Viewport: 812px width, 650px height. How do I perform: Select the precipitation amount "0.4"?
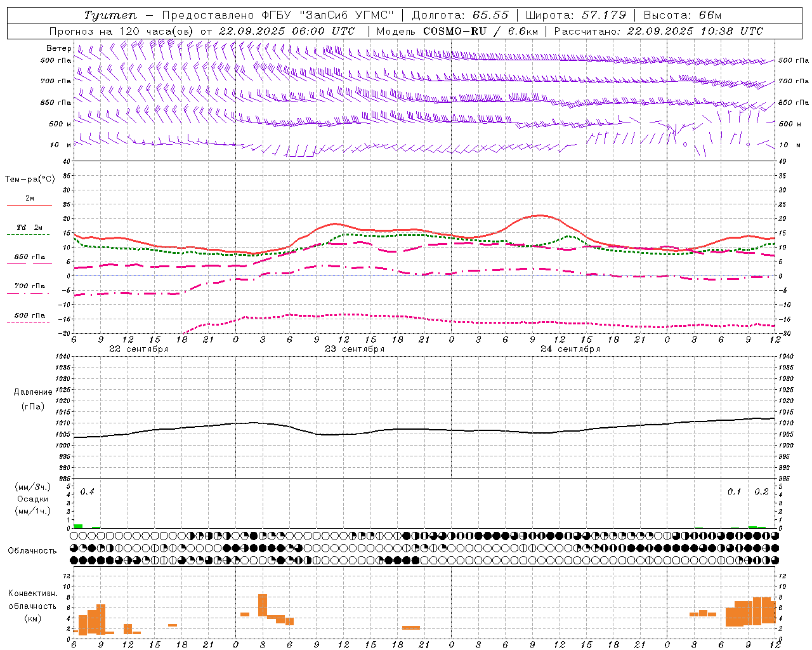pyautogui.click(x=87, y=492)
